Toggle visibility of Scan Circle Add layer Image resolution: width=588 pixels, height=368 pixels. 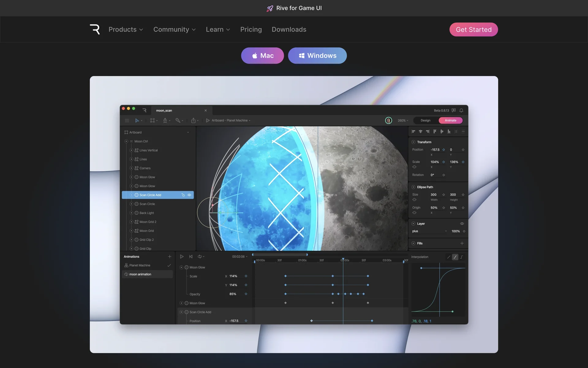pos(189,195)
